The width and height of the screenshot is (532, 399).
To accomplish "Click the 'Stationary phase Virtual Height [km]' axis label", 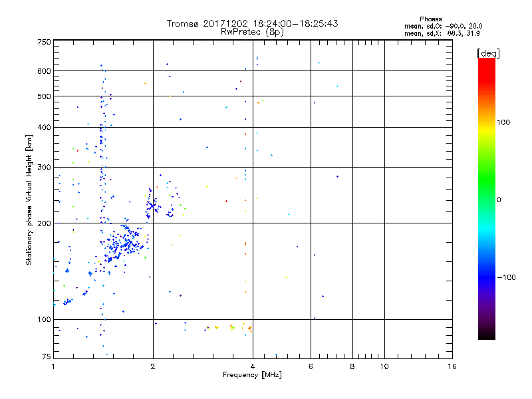I will click(x=29, y=199).
